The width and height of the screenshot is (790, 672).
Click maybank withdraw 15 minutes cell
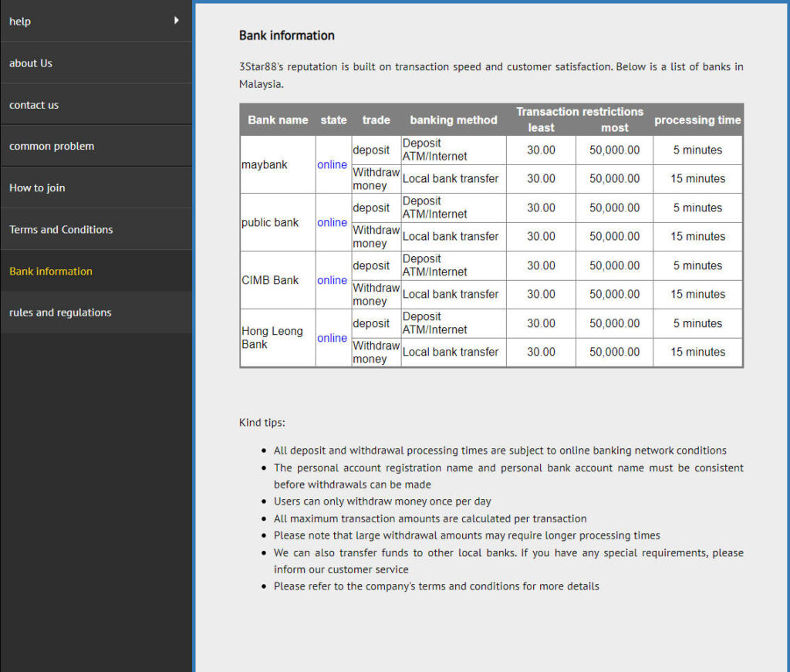pyautogui.click(x=697, y=179)
